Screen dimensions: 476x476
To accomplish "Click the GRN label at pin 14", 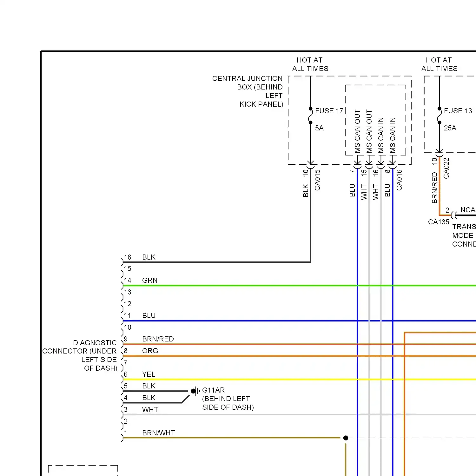I will tap(150, 280).
